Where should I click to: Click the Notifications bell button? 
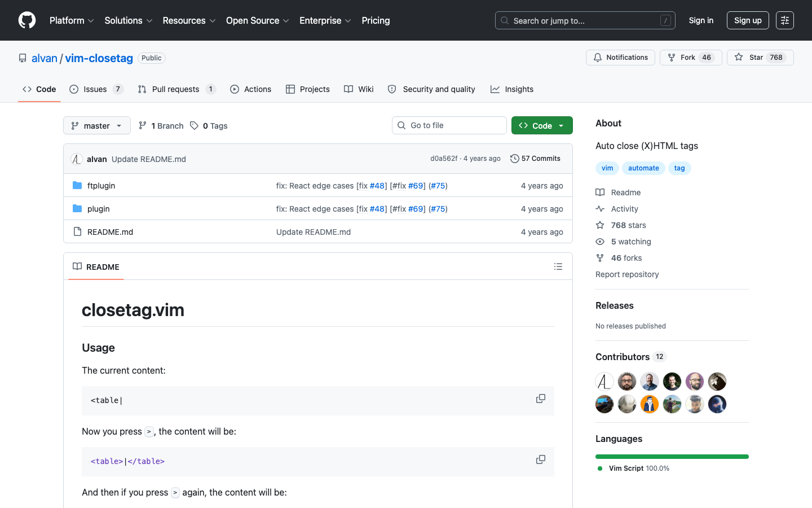[620, 58]
